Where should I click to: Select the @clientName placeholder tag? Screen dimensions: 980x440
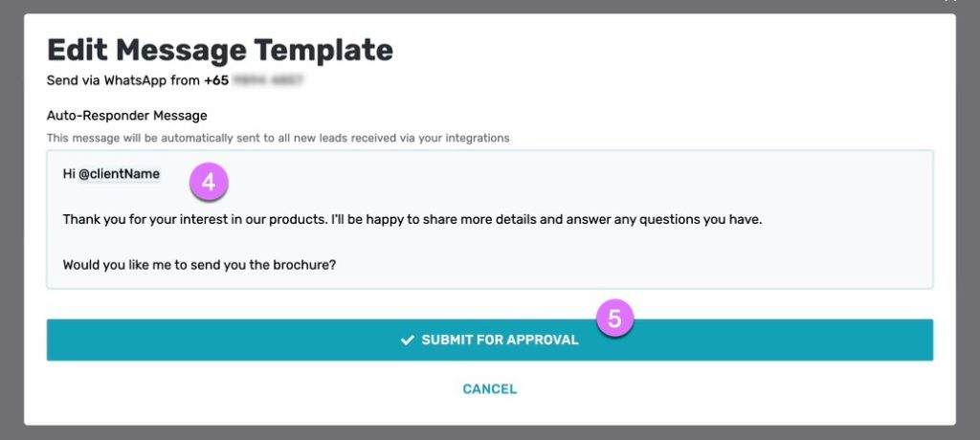tap(120, 174)
